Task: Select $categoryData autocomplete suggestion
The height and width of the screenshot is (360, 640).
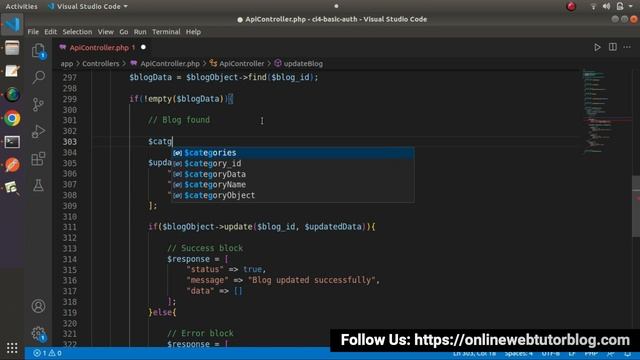Action: click(x=293, y=174)
